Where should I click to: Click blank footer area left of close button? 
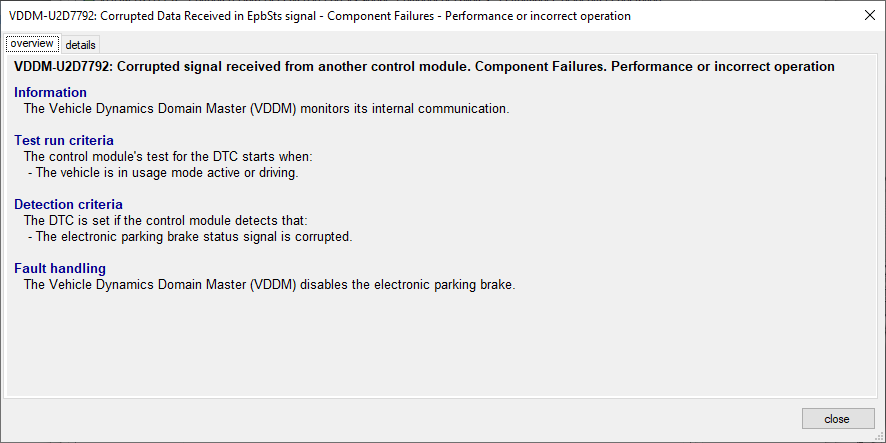pos(396,419)
